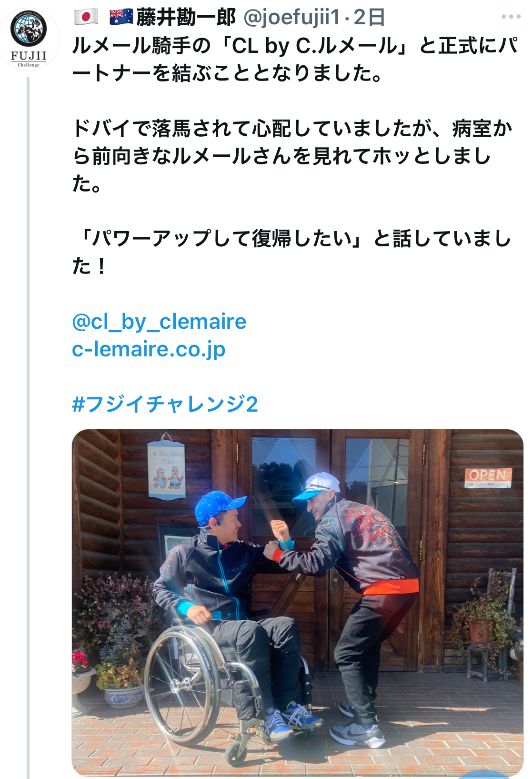The height and width of the screenshot is (779, 532).
Task: Visit the c-lemaire.co.jp link
Action: coord(149,349)
